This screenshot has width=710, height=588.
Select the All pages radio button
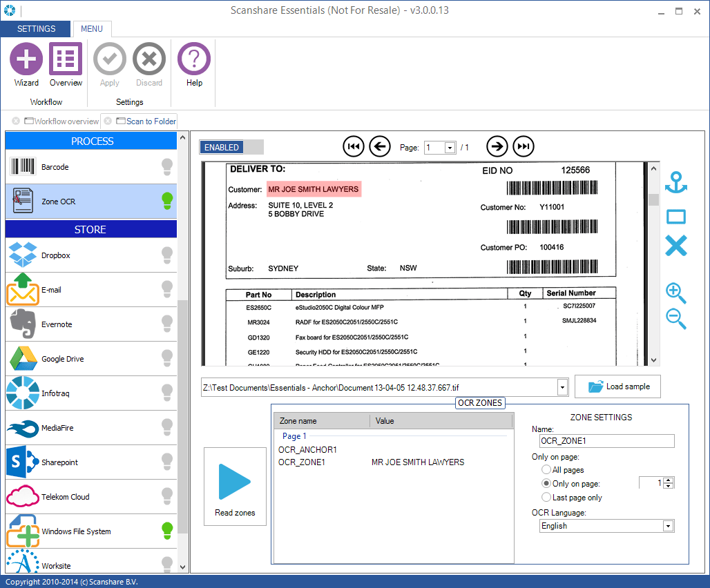pyautogui.click(x=546, y=469)
